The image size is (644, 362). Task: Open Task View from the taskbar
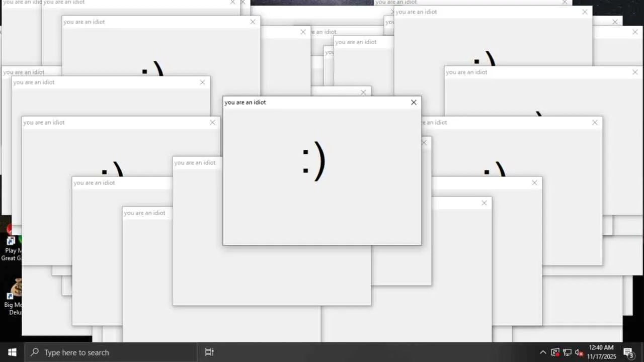[x=209, y=352]
